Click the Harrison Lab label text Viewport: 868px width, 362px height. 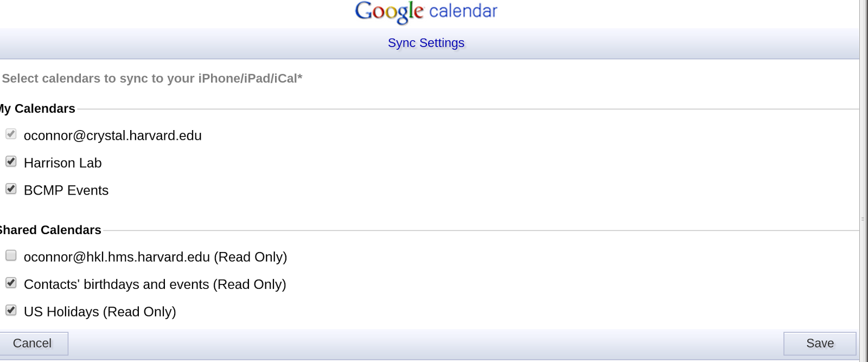[63, 163]
